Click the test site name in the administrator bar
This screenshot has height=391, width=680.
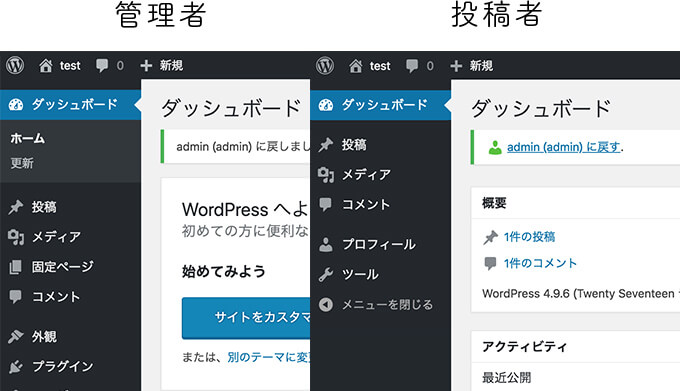point(70,66)
